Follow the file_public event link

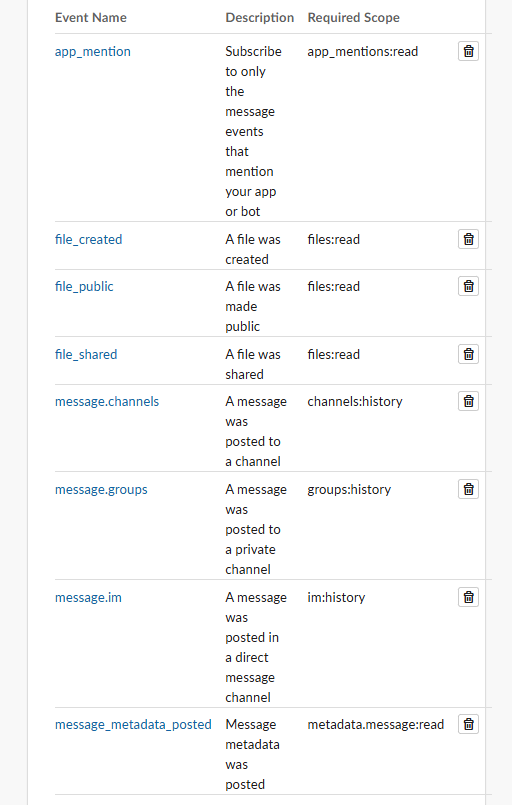click(84, 287)
